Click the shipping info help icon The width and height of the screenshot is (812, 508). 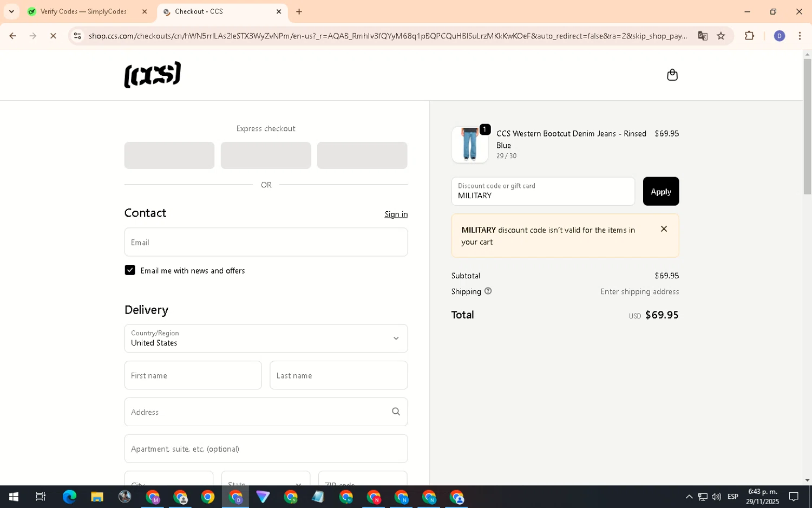coord(488,291)
